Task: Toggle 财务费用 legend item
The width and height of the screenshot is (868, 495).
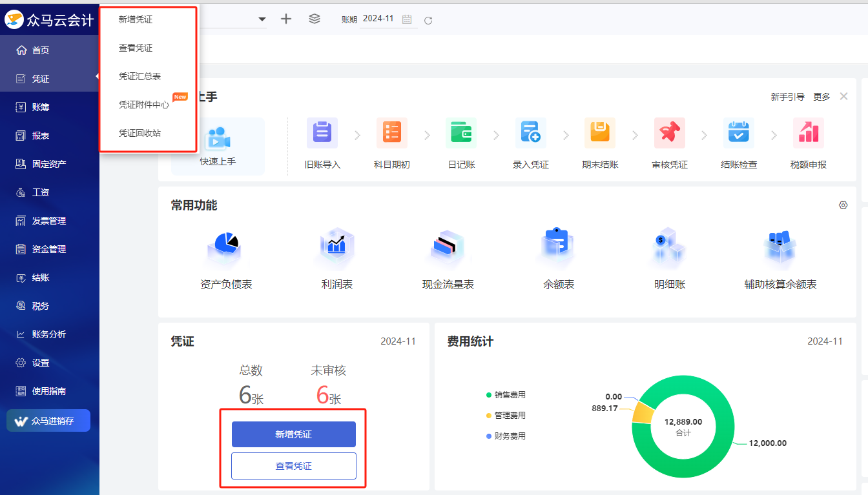Action: (x=506, y=436)
